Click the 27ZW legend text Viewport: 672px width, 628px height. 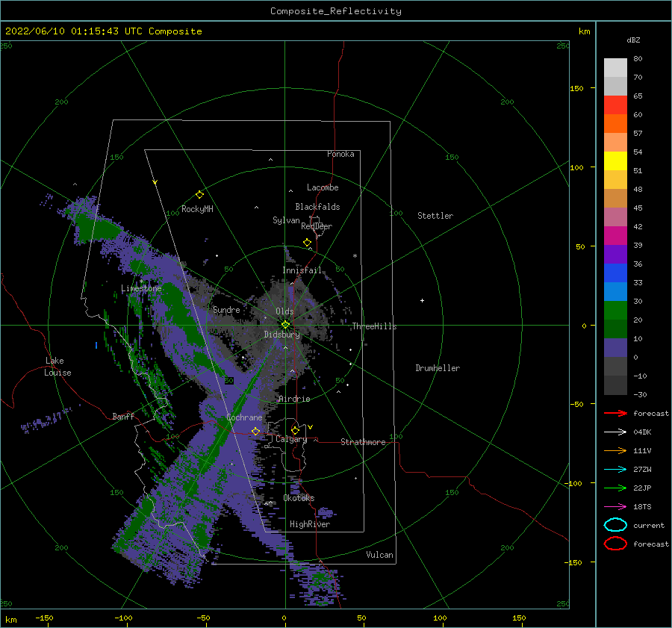click(642, 470)
